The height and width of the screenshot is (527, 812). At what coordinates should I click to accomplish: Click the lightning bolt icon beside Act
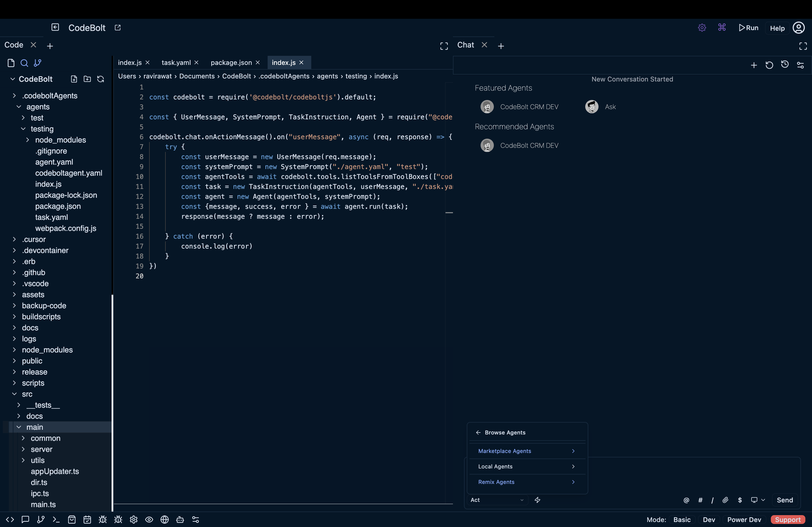point(537,500)
